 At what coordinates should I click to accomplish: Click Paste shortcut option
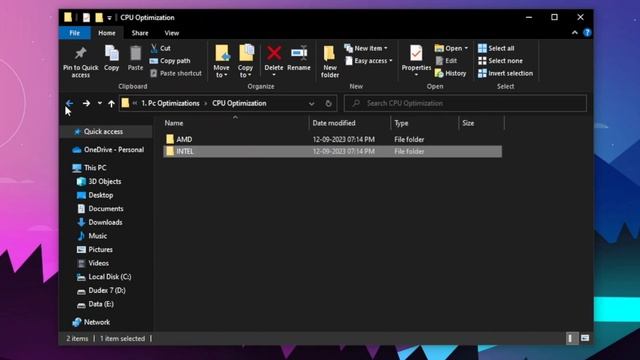point(176,73)
